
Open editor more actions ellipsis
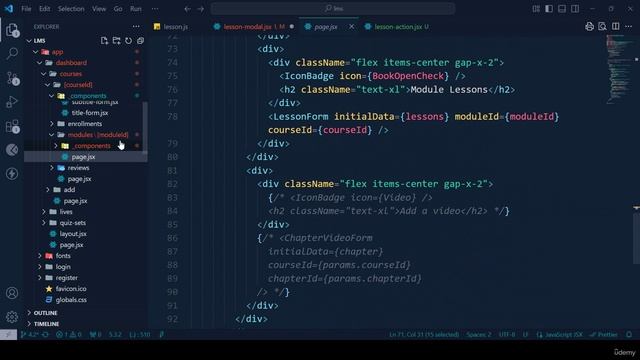pyautogui.click(x=629, y=27)
